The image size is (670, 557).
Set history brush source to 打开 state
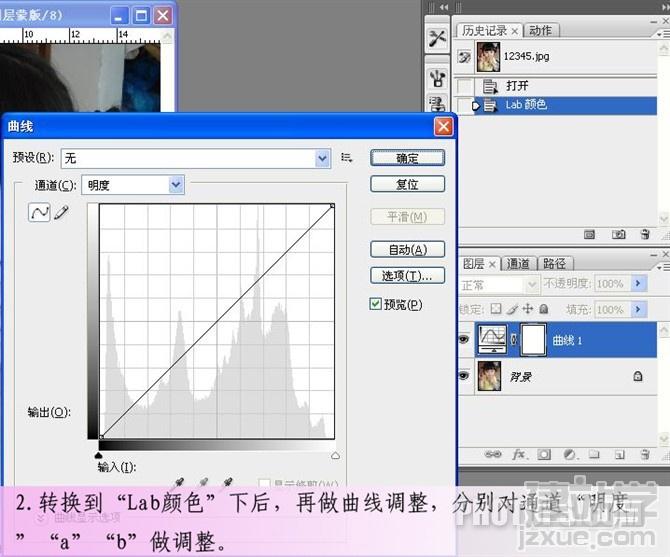pyautogui.click(x=464, y=86)
